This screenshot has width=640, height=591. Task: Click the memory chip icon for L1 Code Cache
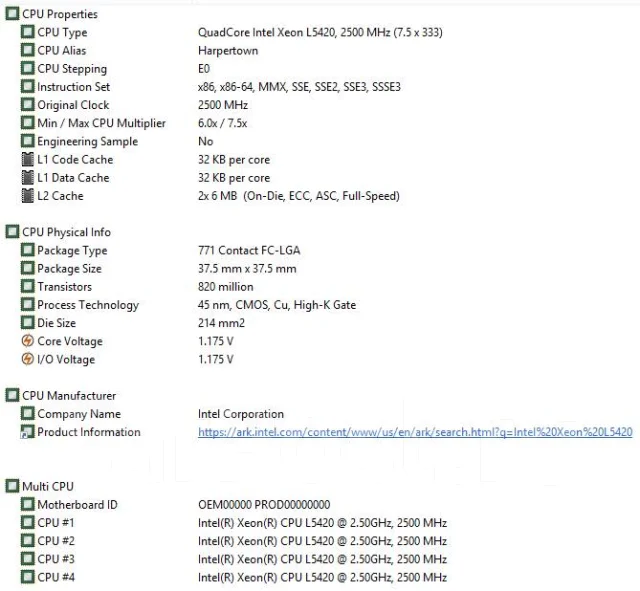tap(27, 159)
